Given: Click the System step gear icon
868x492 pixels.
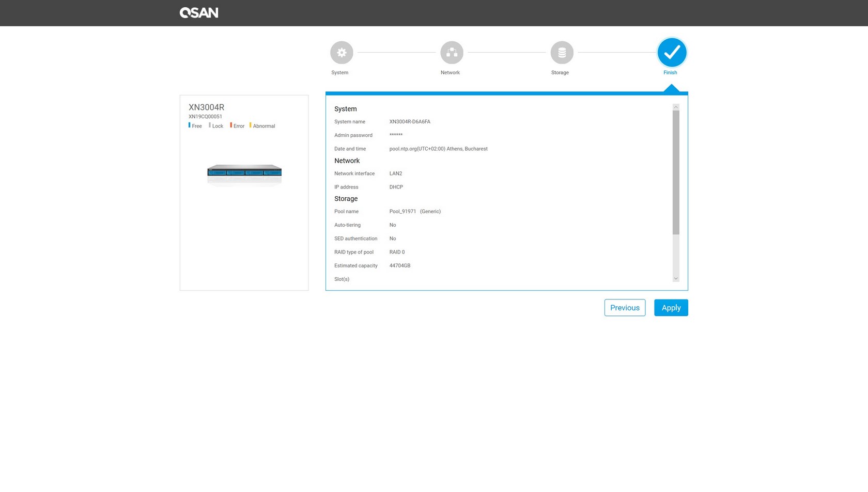Looking at the screenshot, I should [342, 52].
